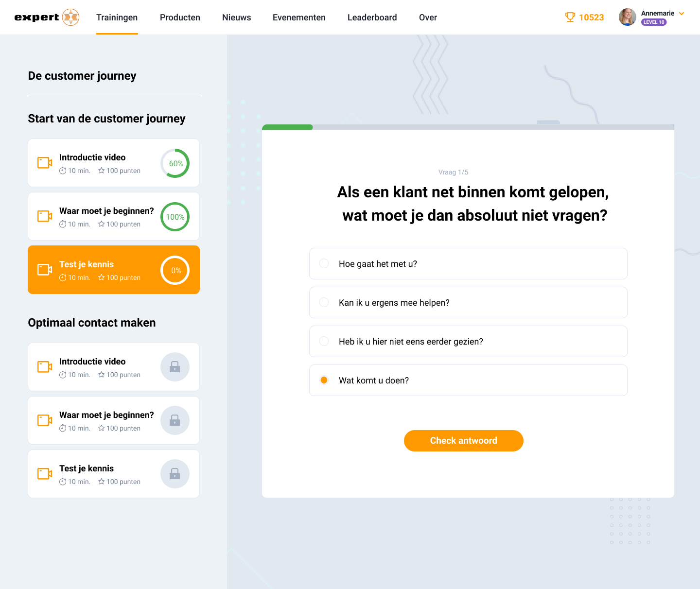Click video icon of locked Waar moet je beginnen
This screenshot has height=589, width=700.
45,420
